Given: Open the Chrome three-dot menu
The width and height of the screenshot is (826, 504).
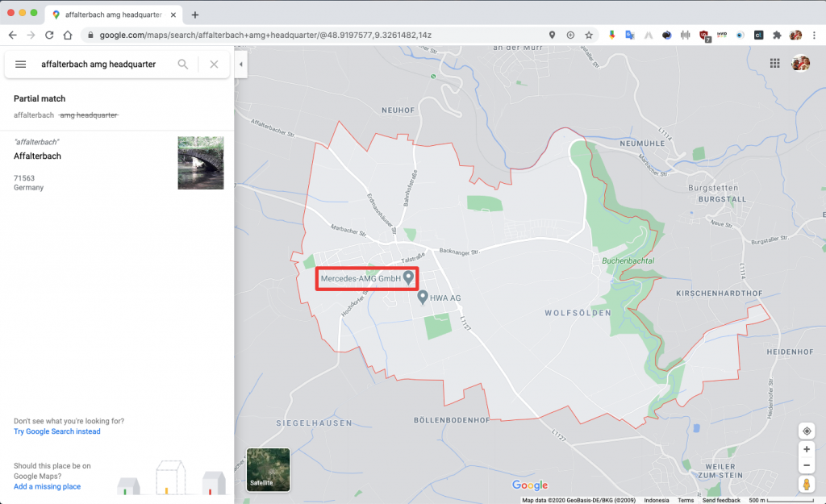Looking at the screenshot, I should [814, 35].
